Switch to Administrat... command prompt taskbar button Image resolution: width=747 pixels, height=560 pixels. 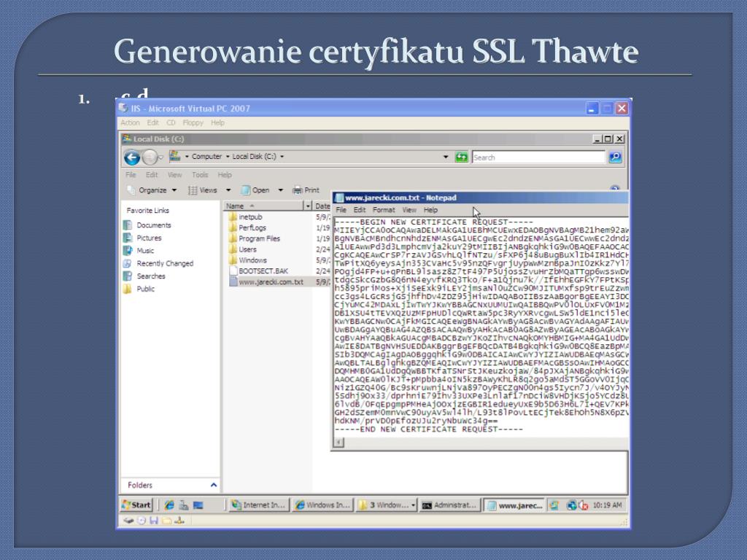point(449,505)
